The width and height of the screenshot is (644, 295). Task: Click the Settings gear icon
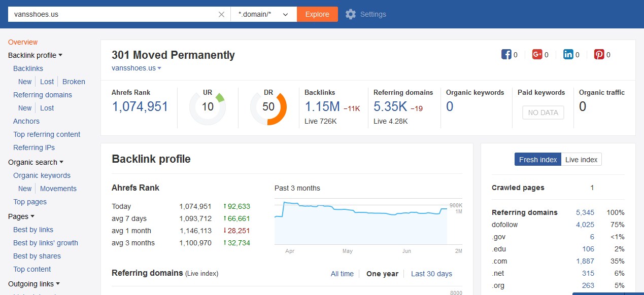click(351, 14)
